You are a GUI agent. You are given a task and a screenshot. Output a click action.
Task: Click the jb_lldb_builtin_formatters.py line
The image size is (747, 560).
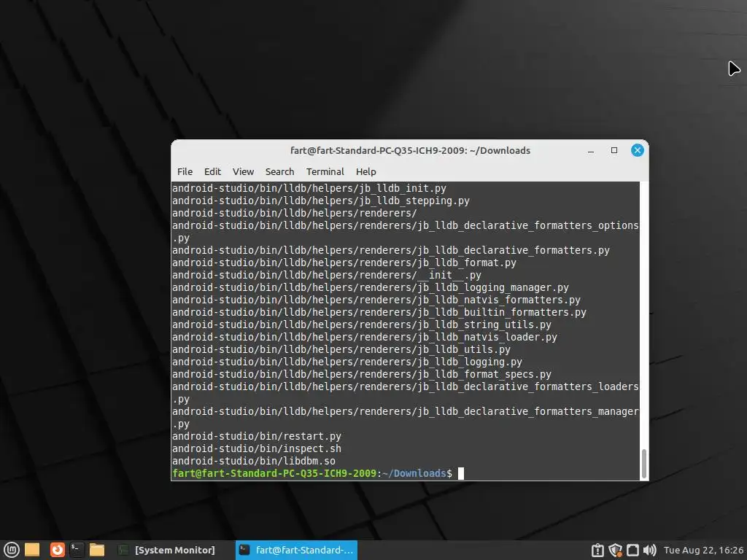379,312
